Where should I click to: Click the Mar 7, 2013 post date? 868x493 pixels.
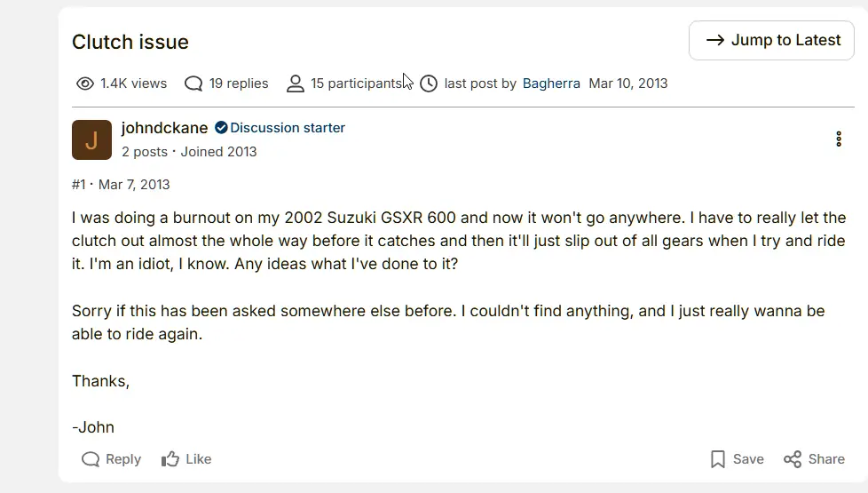click(x=134, y=185)
